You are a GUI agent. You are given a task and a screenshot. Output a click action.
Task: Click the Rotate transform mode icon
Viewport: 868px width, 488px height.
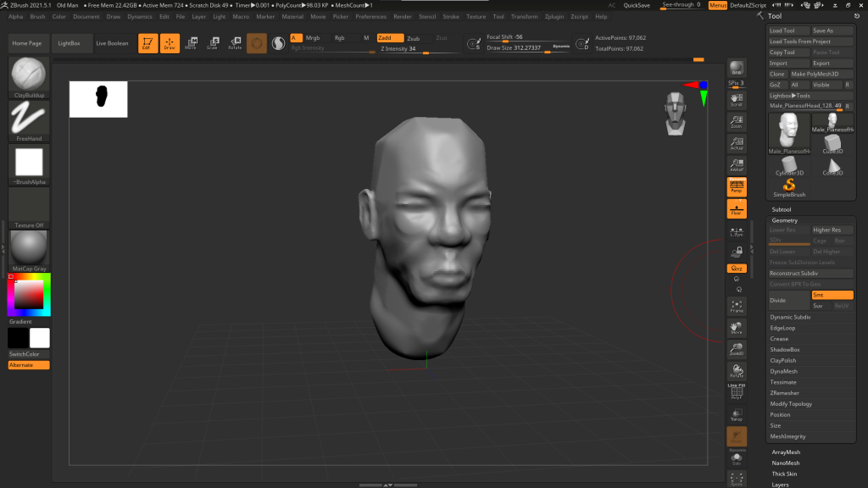tap(235, 43)
